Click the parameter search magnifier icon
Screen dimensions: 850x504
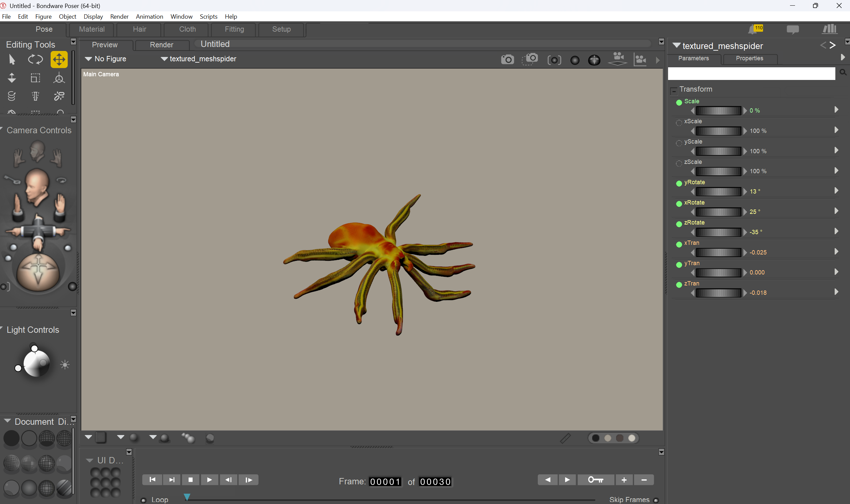843,72
